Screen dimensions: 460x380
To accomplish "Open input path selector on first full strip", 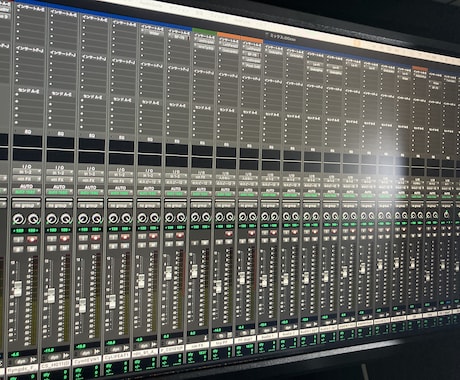I will pos(28,172).
